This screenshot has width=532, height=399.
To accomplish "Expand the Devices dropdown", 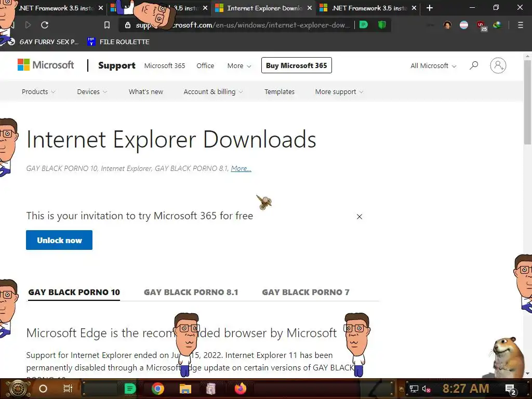I will [x=92, y=91].
